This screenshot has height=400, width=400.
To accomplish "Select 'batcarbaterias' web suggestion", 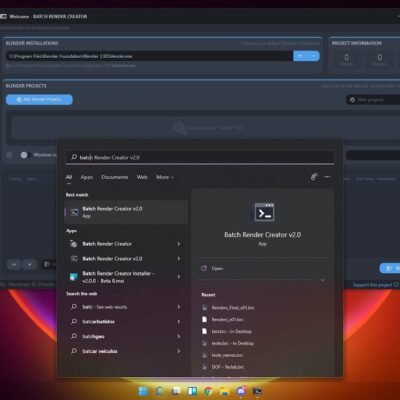I will [126, 322].
